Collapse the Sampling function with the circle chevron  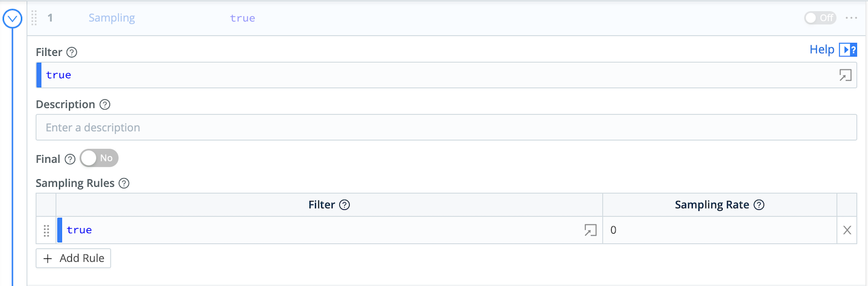(x=12, y=19)
